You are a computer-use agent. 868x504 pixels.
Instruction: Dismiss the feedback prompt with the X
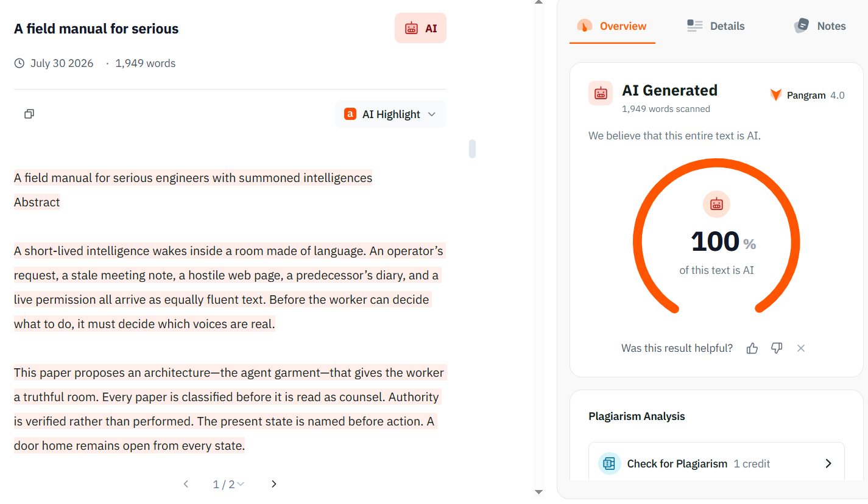801,348
